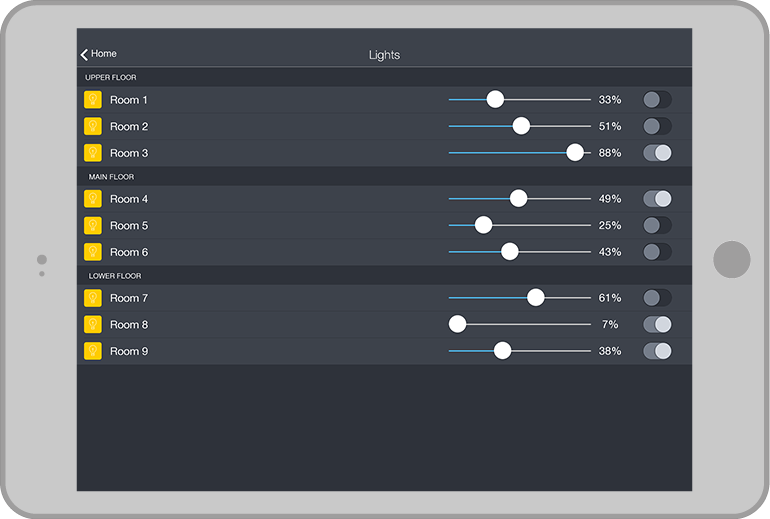
Task: Switch off the Room 4 toggle
Action: tap(657, 199)
